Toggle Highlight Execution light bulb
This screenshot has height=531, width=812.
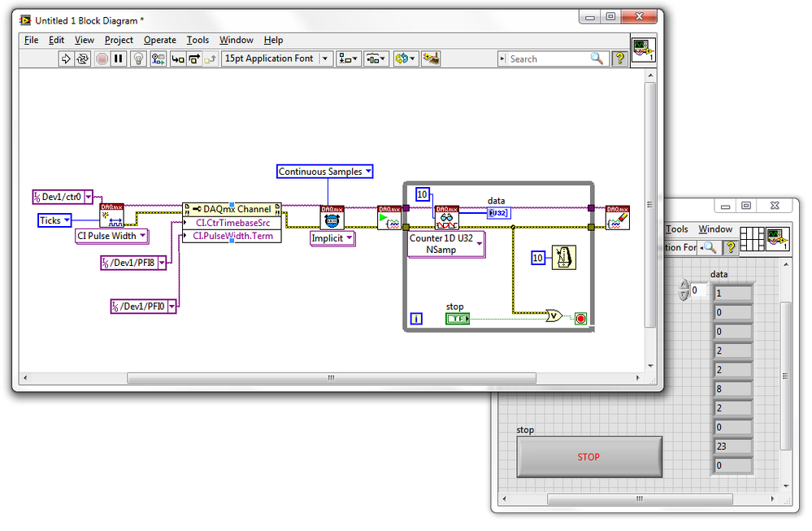point(138,59)
